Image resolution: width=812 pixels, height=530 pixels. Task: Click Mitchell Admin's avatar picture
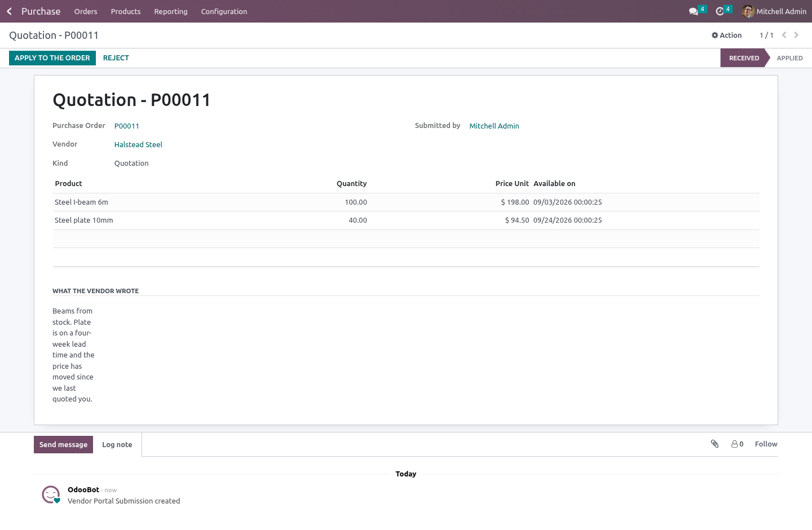click(748, 11)
